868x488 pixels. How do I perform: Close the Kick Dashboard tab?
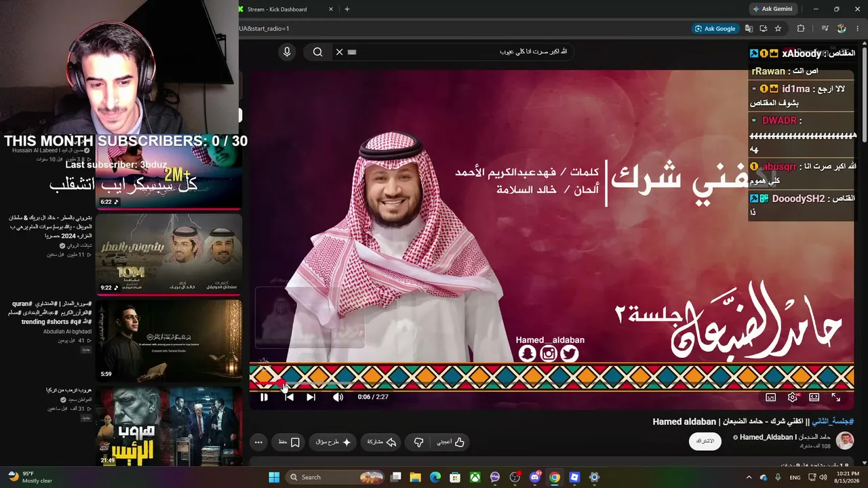[331, 9]
